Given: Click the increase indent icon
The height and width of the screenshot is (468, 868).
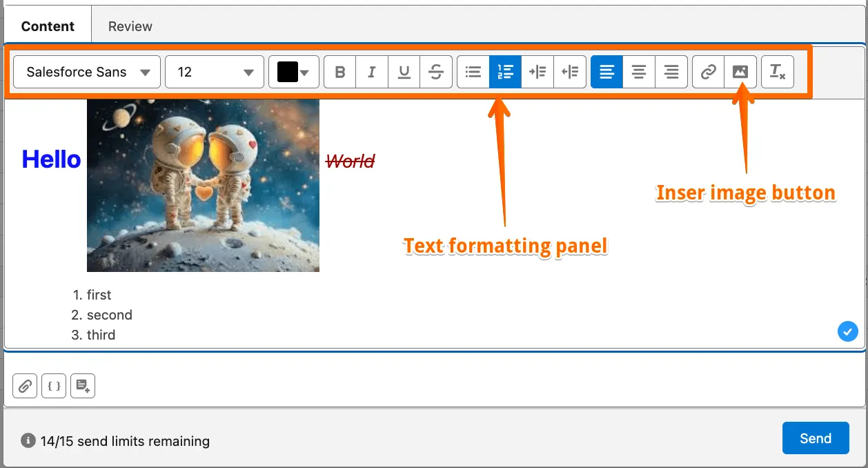Looking at the screenshot, I should pyautogui.click(x=537, y=72).
